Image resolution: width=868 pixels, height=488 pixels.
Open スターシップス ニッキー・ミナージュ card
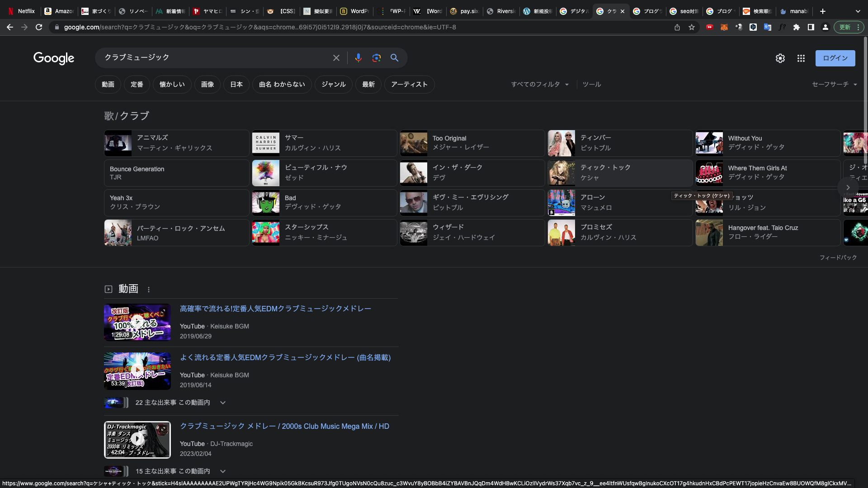click(325, 233)
